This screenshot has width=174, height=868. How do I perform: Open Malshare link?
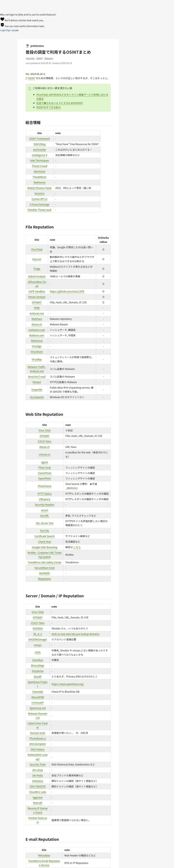tap(37, 319)
